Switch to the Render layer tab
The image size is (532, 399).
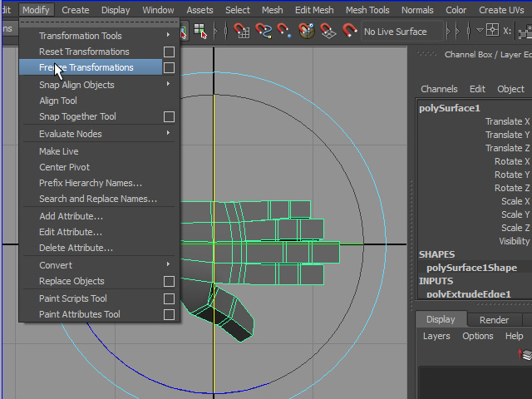494,320
